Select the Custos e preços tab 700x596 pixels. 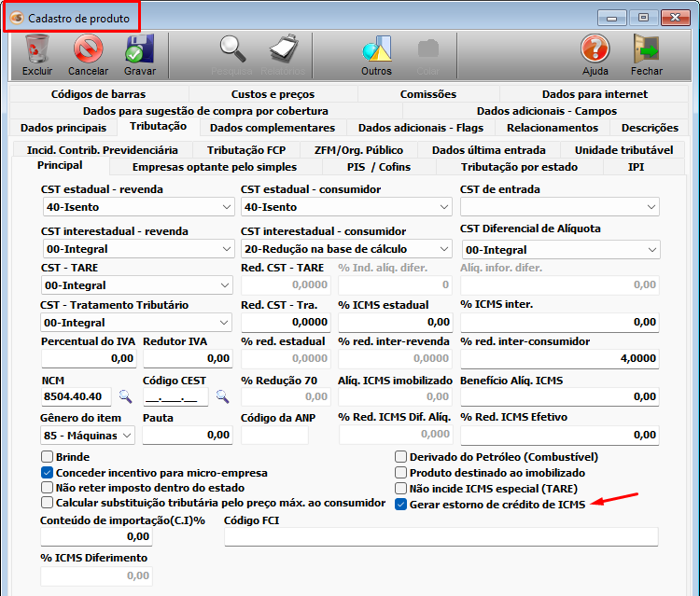(273, 94)
